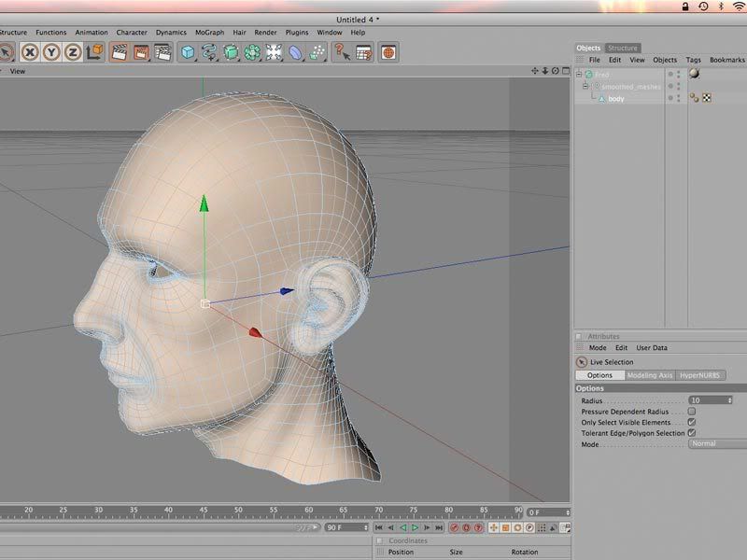Screen dimensions: 747x560
Task: Switch to the Structure tab
Action: pyautogui.click(x=623, y=48)
